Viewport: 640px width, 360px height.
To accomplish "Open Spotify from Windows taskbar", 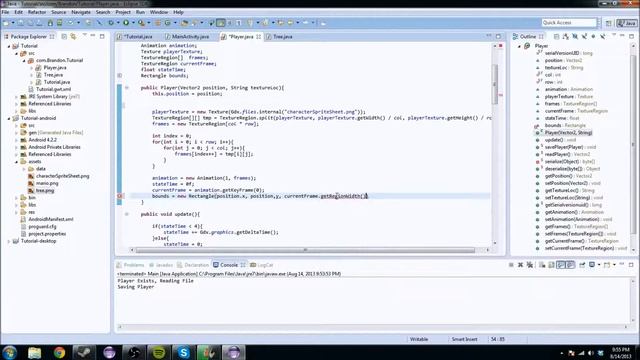I will tap(159, 352).
